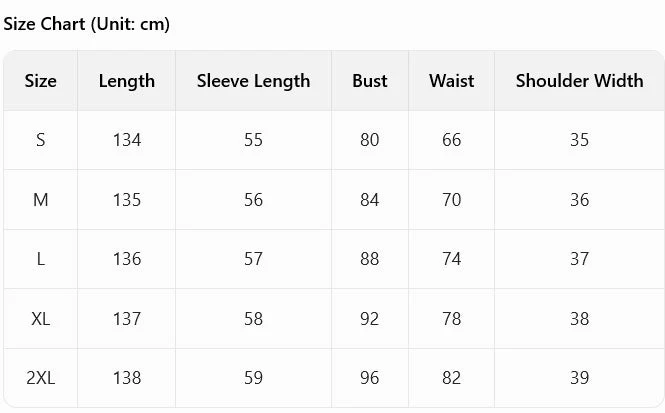Select the Sleeve Length header cell
This screenshot has height=413, width=665.
(x=253, y=81)
